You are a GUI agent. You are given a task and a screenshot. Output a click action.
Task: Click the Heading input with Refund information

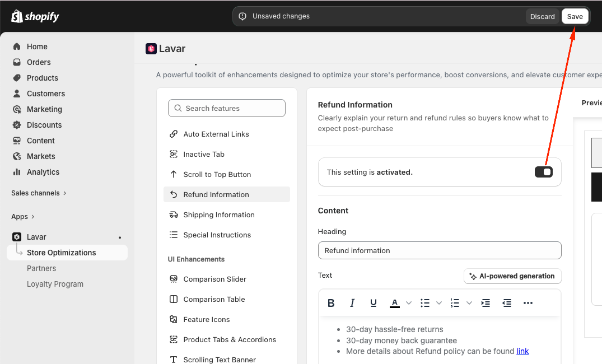[x=440, y=250]
